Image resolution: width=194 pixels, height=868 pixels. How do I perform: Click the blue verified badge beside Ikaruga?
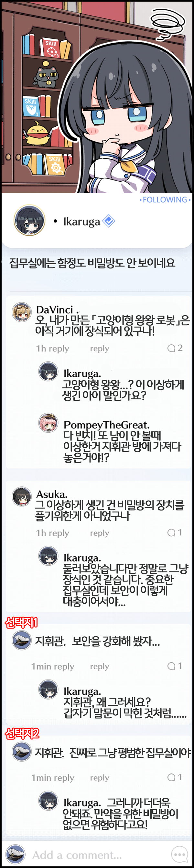(x=109, y=221)
